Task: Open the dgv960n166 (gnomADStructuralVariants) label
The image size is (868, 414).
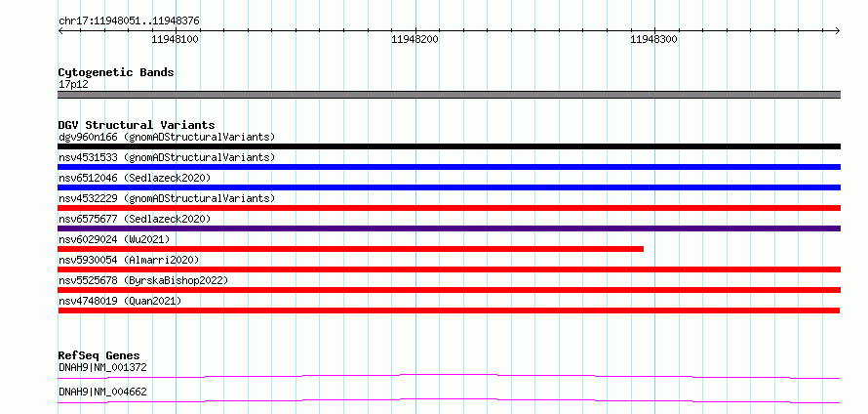Action: click(x=167, y=137)
